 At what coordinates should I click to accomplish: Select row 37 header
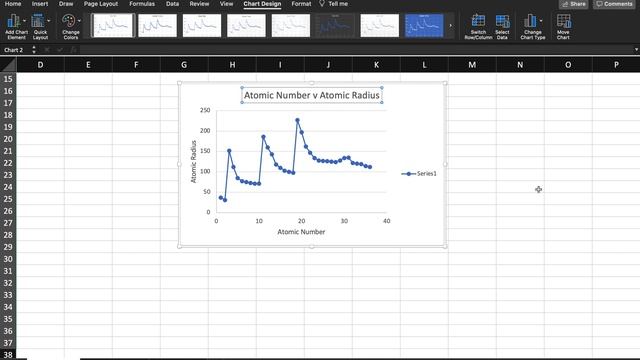click(x=8, y=343)
